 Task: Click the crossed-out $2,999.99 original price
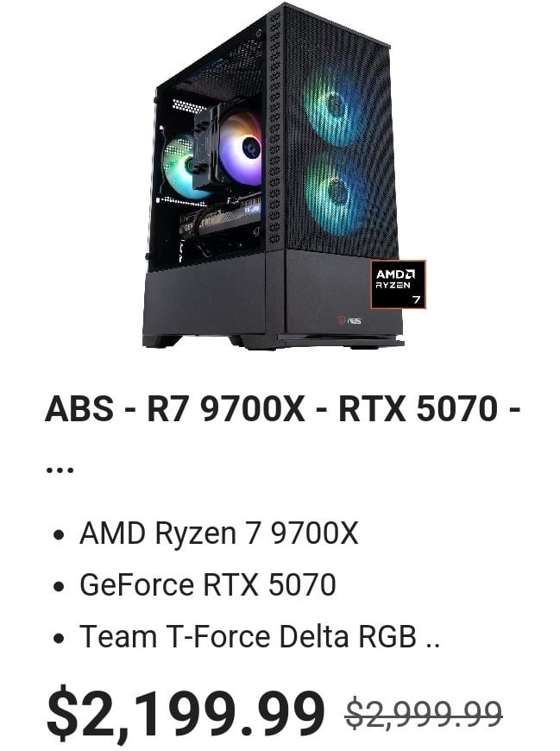point(424,714)
